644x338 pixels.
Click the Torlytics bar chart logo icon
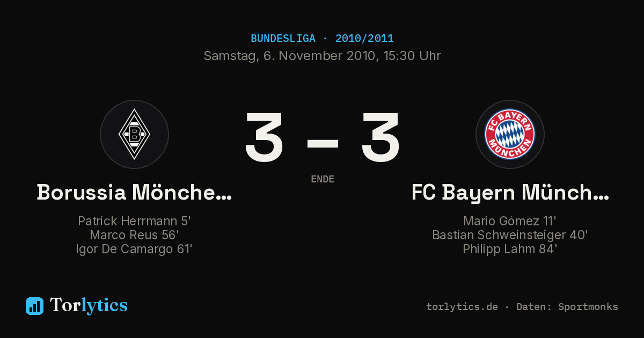tap(34, 306)
